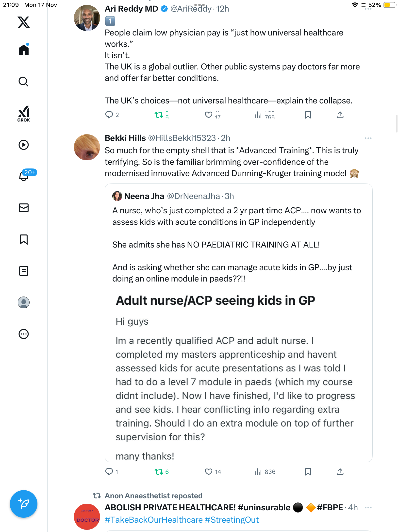Viewport: 399px width, 532px height.
Task: Repost Bekki Hills' post
Action: (159, 472)
